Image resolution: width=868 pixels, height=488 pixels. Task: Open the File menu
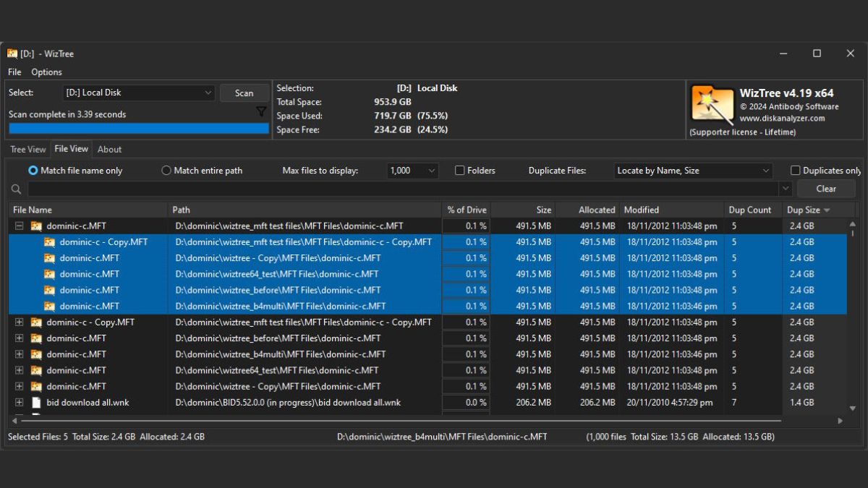click(14, 72)
